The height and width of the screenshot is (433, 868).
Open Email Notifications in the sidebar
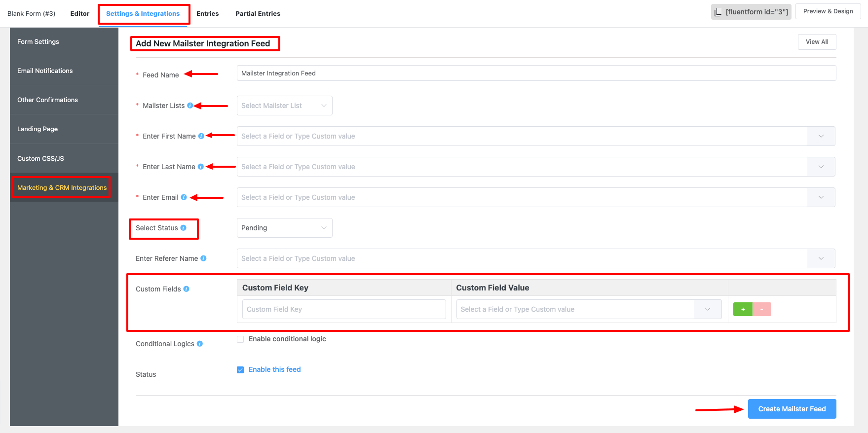pyautogui.click(x=45, y=71)
